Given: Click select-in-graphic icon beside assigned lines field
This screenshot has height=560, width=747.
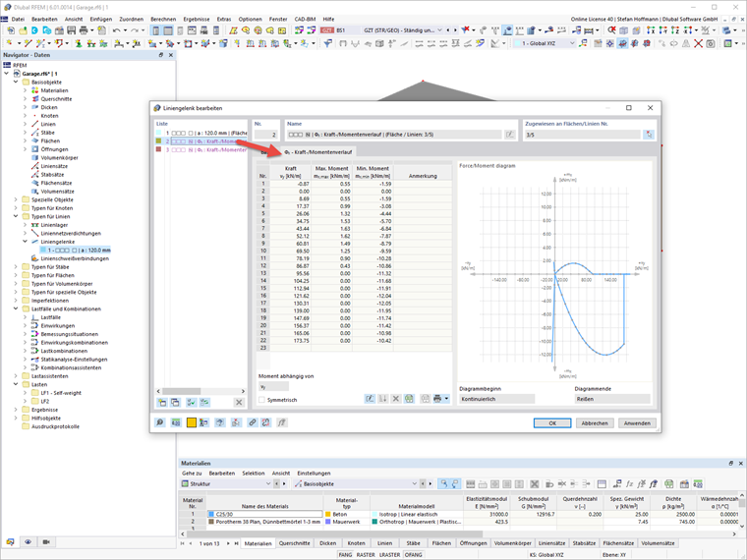Looking at the screenshot, I should (649, 135).
